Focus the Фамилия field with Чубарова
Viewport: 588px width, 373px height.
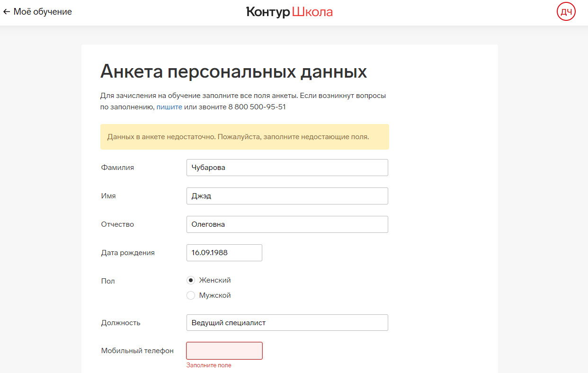(x=287, y=168)
